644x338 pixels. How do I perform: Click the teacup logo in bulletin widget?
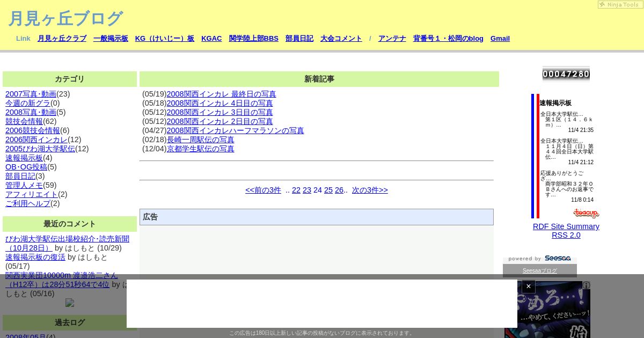(x=586, y=213)
